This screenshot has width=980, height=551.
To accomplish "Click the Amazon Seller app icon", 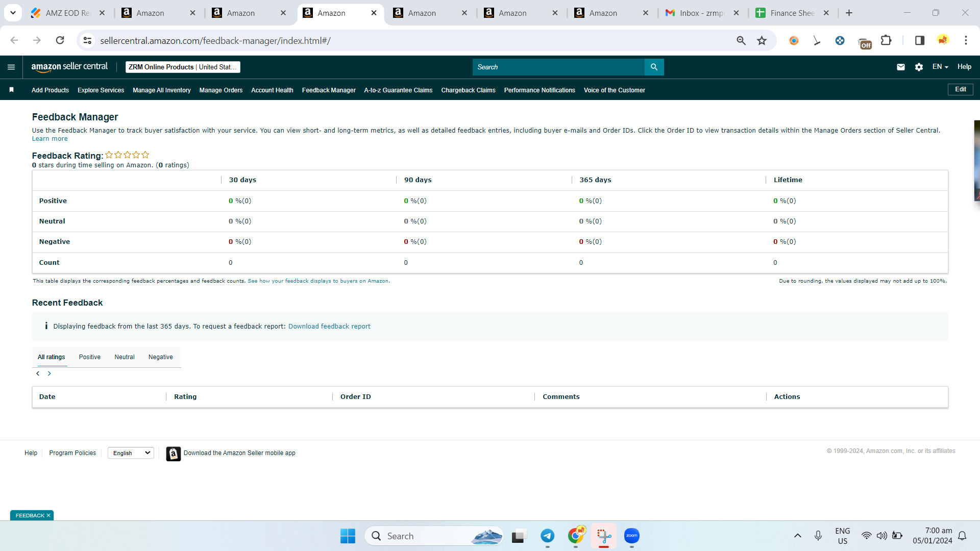I will tap(174, 454).
